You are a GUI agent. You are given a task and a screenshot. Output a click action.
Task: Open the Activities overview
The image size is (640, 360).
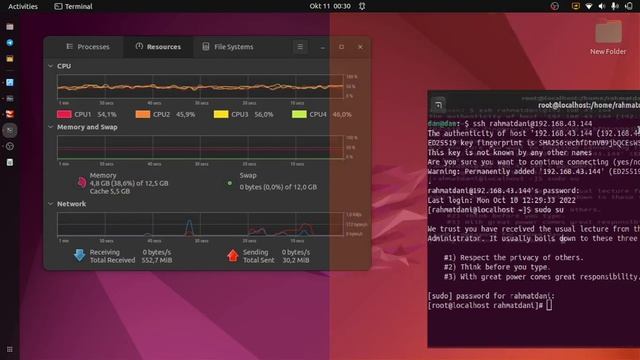pos(23,6)
